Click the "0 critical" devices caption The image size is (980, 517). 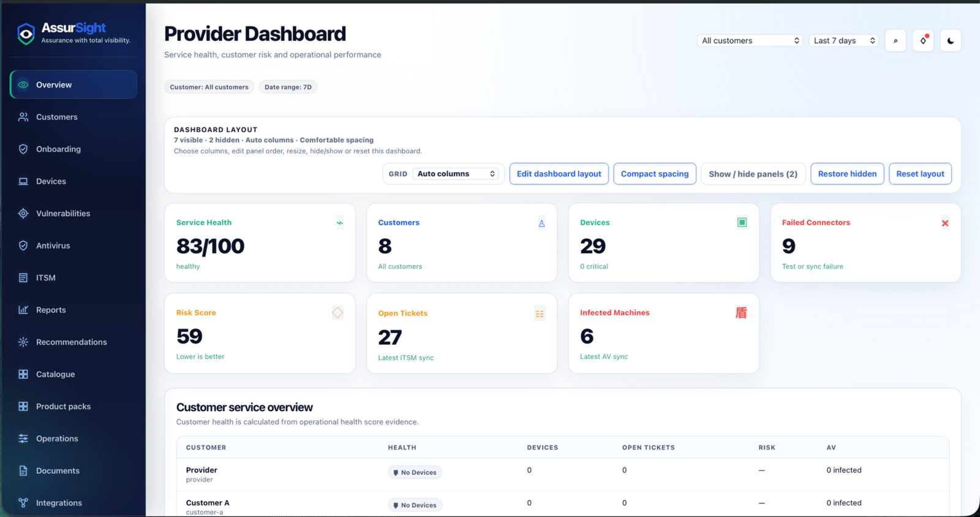594,266
